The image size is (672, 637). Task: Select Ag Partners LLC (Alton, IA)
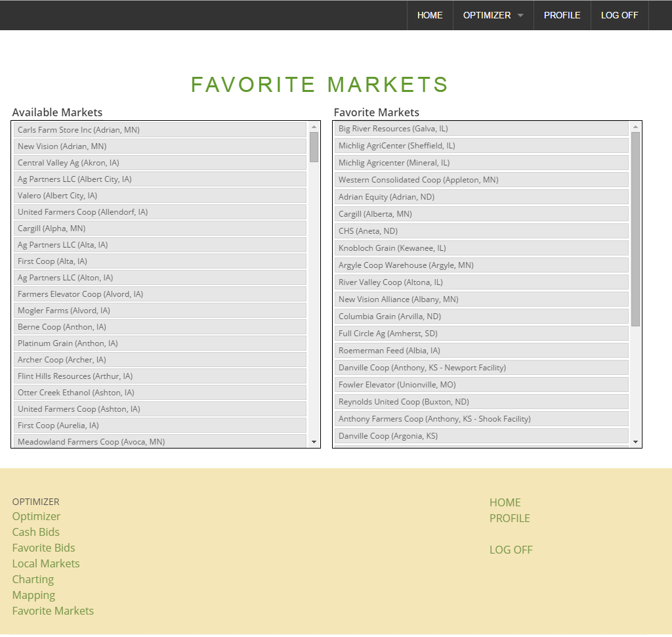pyautogui.click(x=160, y=278)
